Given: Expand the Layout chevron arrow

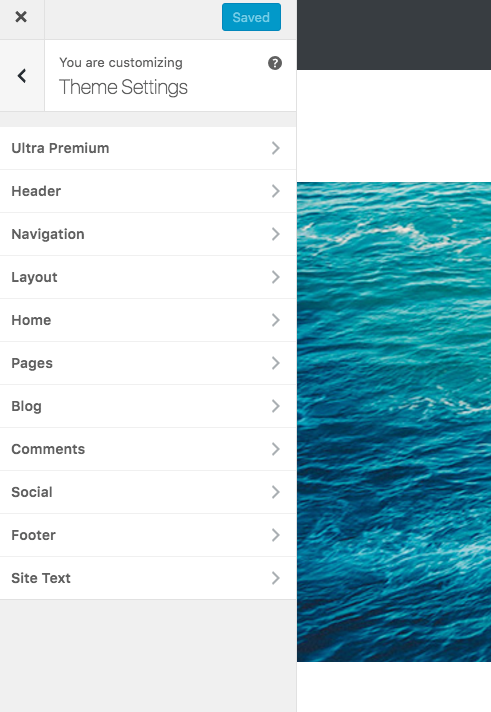Looking at the screenshot, I should click(276, 277).
